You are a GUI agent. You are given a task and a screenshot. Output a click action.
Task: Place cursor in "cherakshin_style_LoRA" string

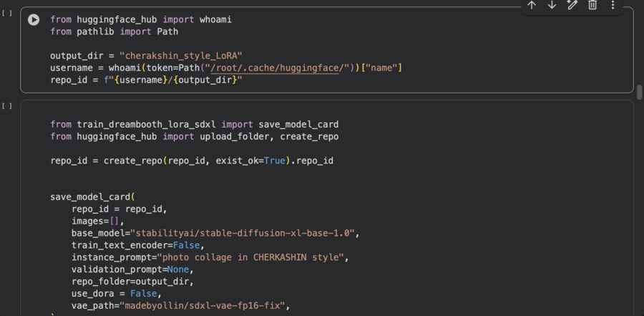point(181,56)
